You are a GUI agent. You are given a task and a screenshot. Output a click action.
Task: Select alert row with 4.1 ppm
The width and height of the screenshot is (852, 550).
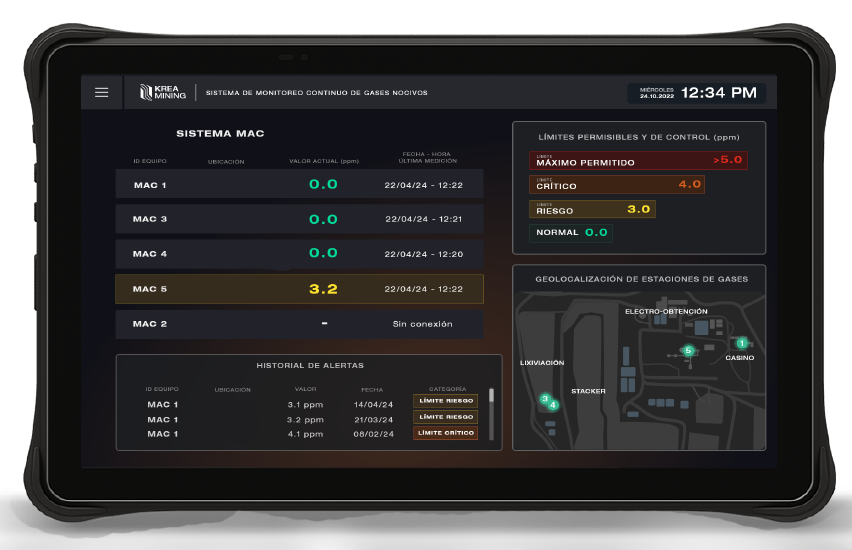click(312, 434)
